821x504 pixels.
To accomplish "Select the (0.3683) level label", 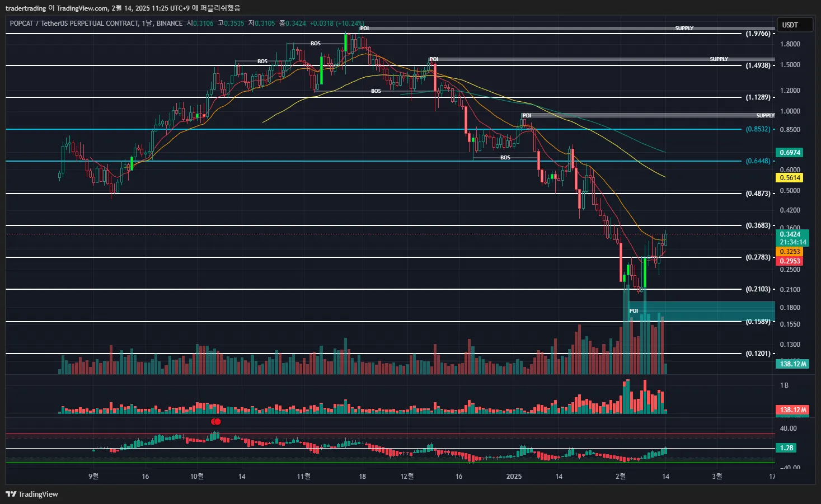I will coord(758,225).
